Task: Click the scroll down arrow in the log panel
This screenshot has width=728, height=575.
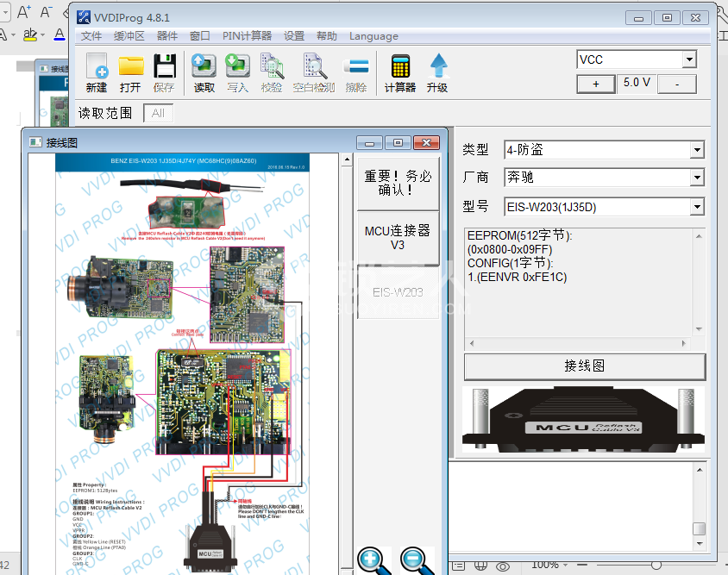Action: tap(700, 543)
